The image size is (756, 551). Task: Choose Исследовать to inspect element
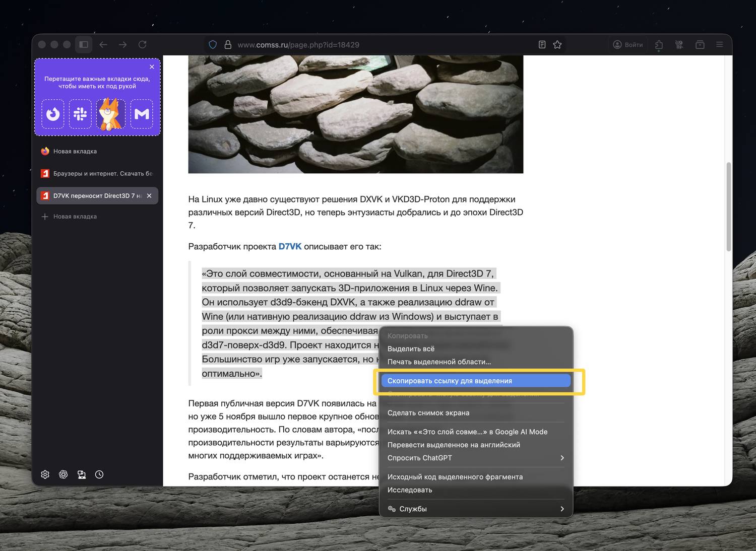(476, 490)
